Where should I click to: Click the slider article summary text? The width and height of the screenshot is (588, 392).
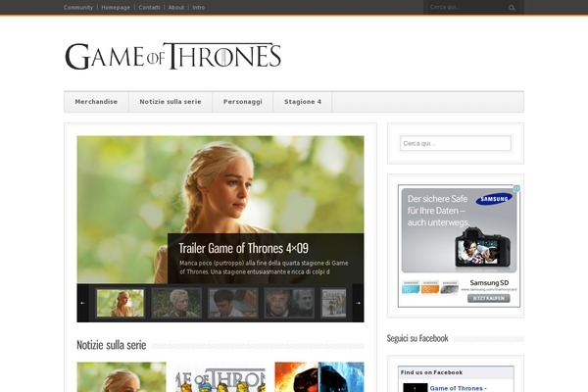pyautogui.click(x=264, y=268)
